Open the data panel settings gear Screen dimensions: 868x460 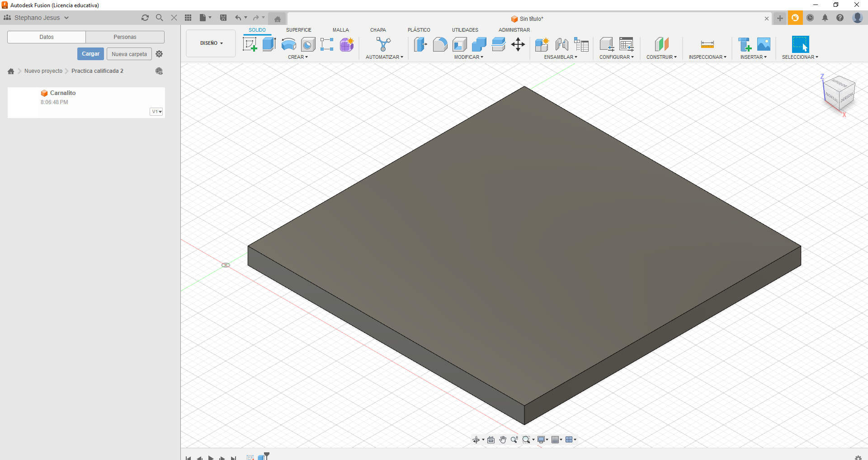coord(159,54)
